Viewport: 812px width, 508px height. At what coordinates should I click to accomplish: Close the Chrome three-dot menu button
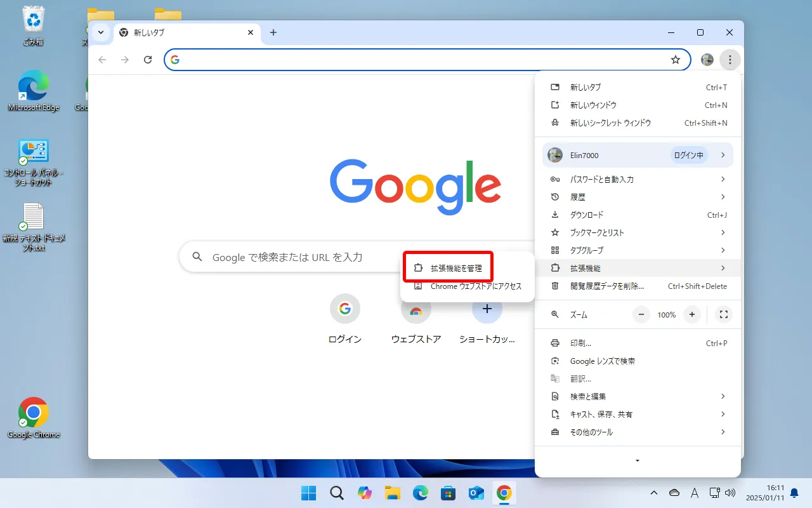(x=730, y=60)
